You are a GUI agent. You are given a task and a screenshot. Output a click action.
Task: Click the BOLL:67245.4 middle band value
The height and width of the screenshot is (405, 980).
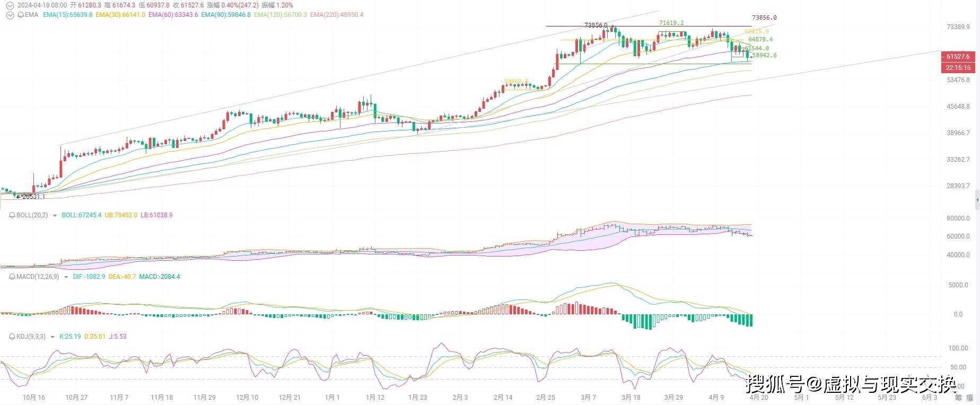point(82,215)
